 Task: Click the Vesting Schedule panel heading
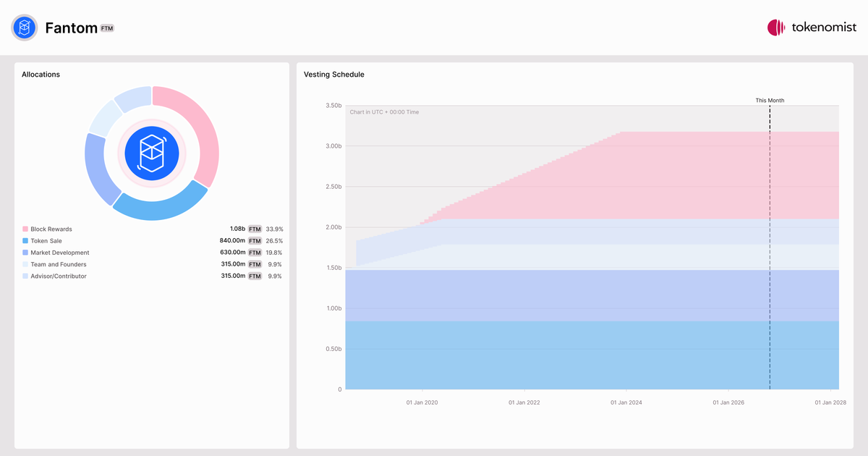tap(334, 75)
